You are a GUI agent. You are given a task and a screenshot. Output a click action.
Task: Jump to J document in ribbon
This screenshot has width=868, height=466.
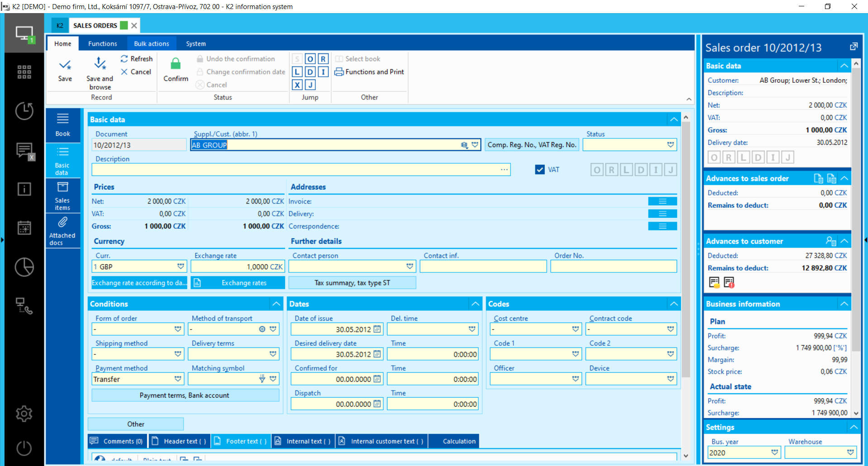point(310,85)
